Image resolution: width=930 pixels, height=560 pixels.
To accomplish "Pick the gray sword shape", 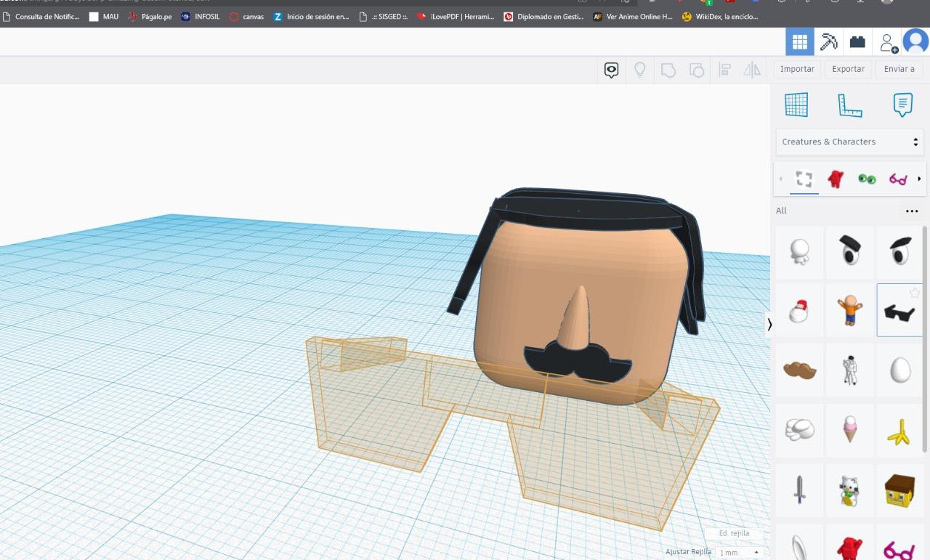I will click(x=800, y=490).
